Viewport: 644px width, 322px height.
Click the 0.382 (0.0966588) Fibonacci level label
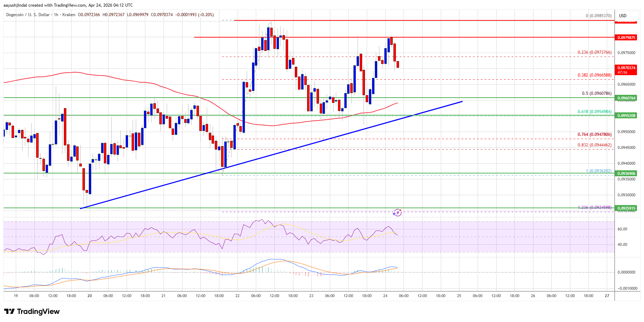594,75
